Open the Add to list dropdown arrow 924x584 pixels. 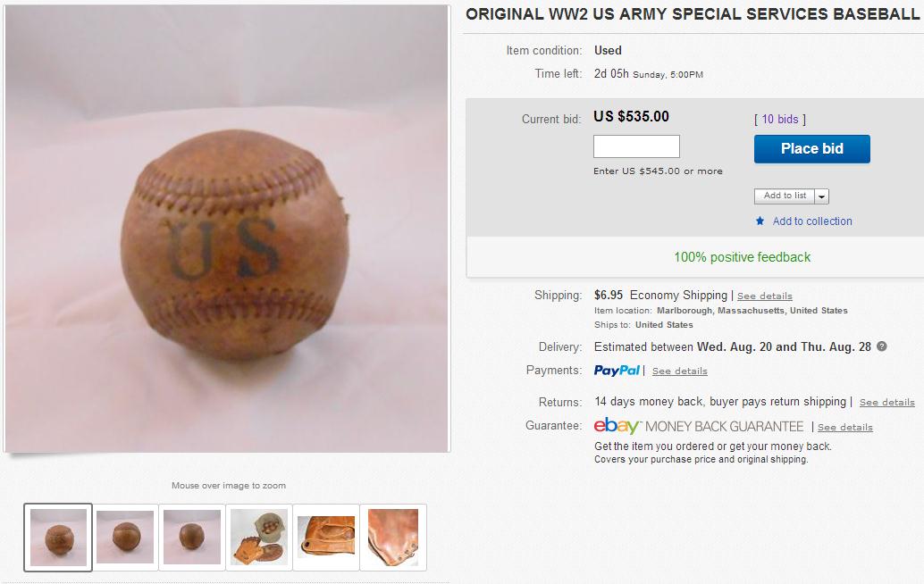(x=821, y=196)
